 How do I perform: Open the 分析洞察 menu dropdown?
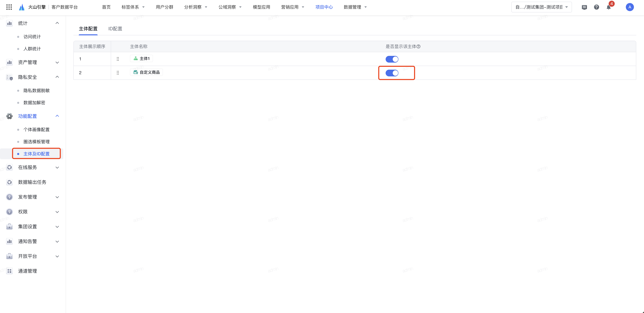pyautogui.click(x=196, y=7)
